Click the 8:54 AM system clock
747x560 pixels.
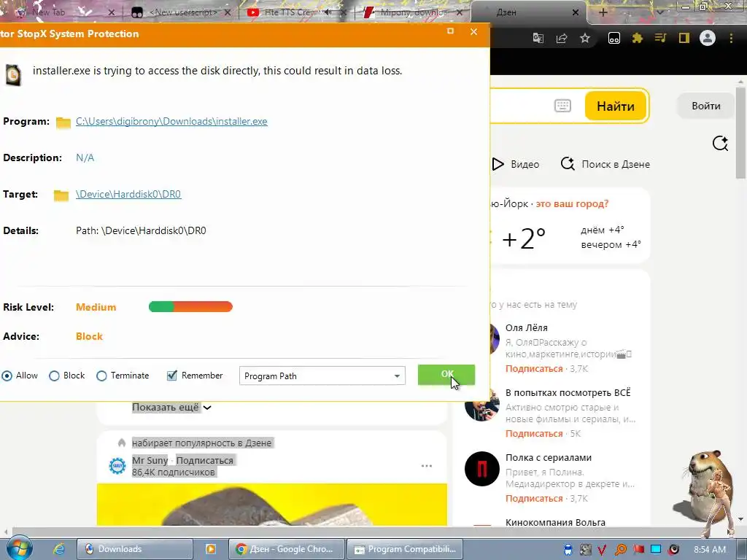(x=710, y=550)
